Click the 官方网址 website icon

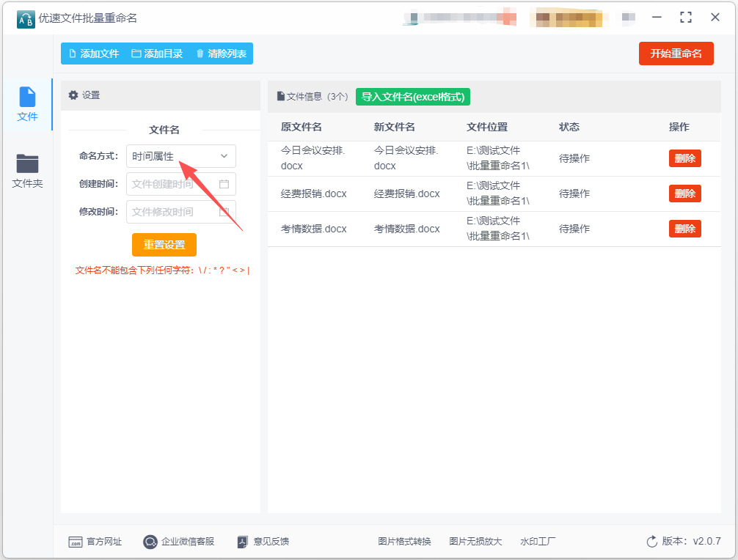pyautogui.click(x=76, y=542)
